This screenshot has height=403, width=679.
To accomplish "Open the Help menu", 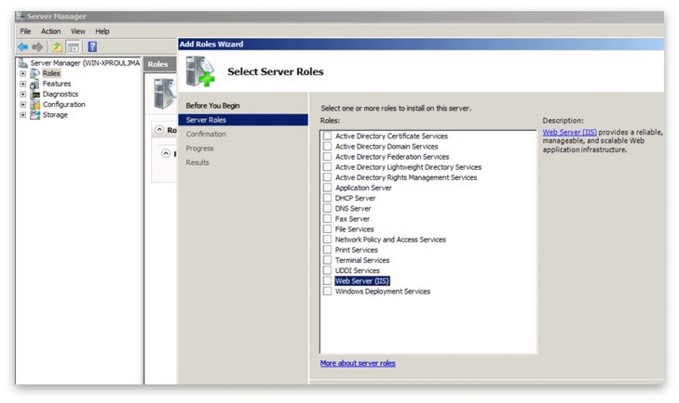I will coord(102,31).
